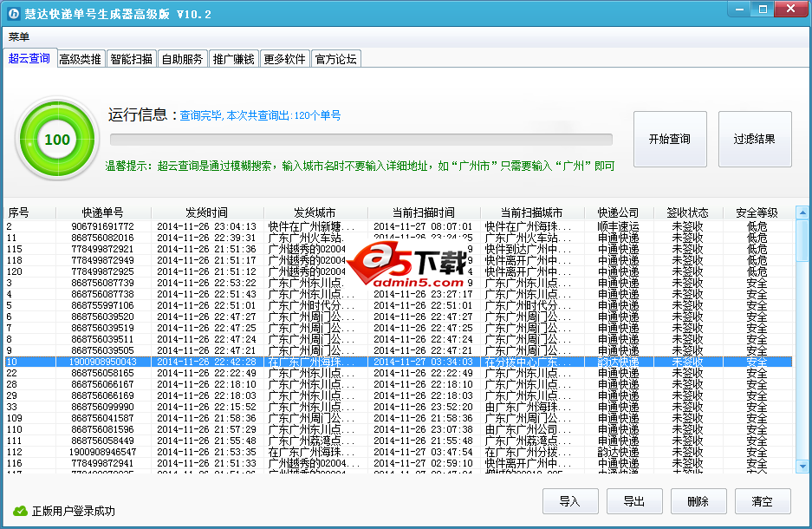Select tracking number 906791691772

102,226
